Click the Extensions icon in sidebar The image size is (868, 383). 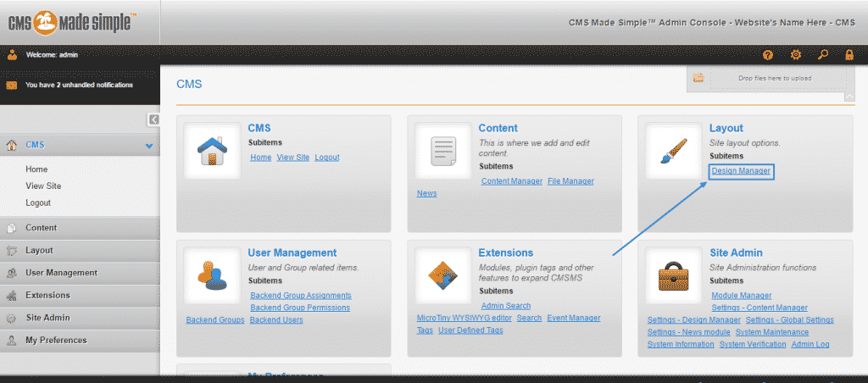(11, 296)
